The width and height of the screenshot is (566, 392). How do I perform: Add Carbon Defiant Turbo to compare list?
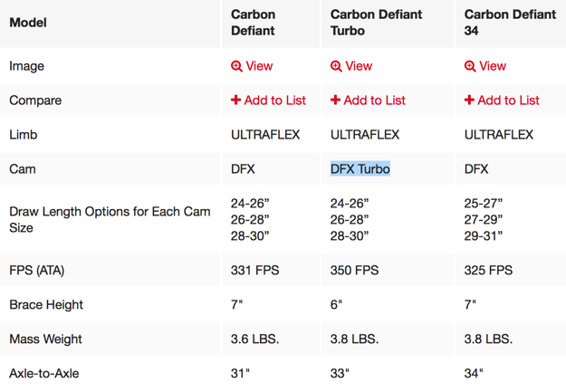tap(375, 100)
